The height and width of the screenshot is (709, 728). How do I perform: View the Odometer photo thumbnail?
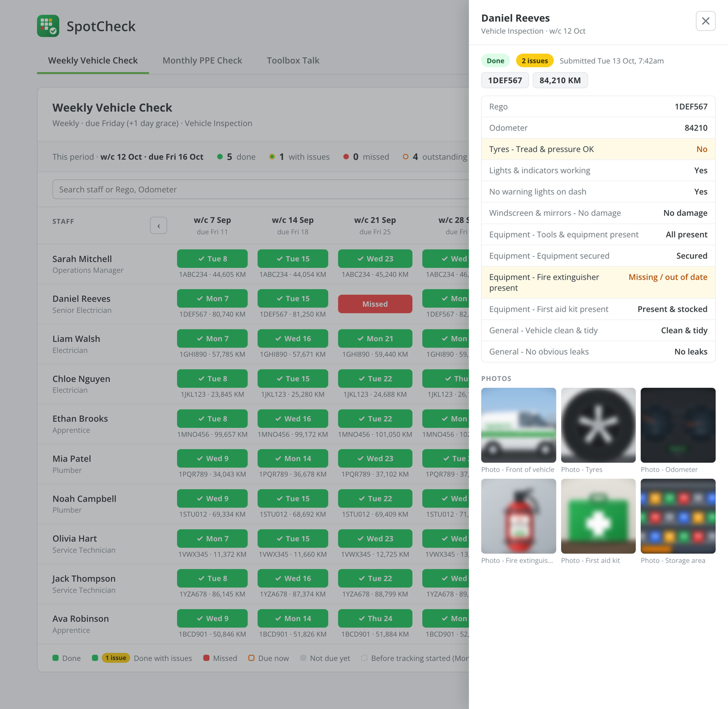point(678,425)
